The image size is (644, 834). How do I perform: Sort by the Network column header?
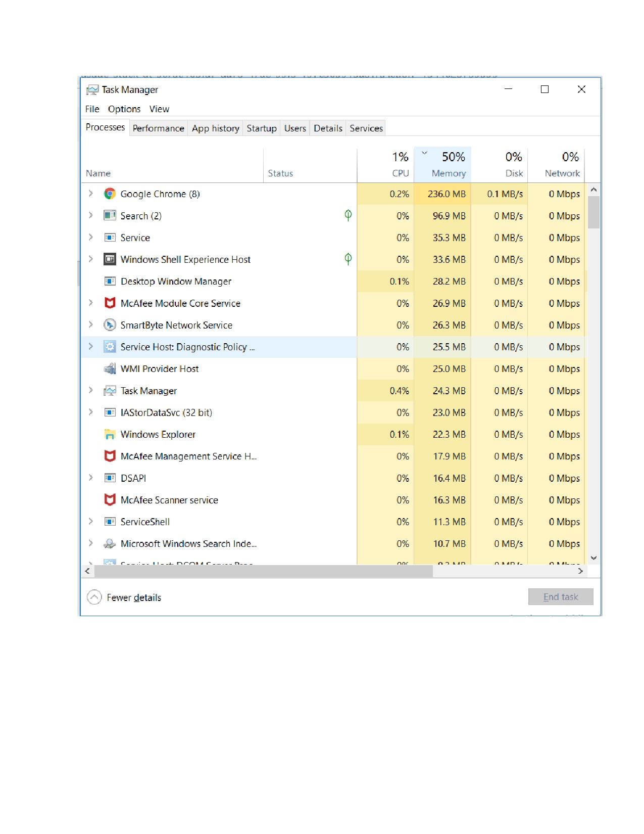click(x=556, y=165)
